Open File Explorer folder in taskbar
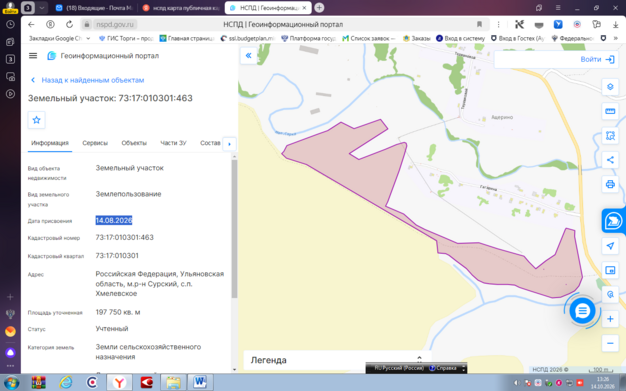Image resolution: width=626 pixels, height=391 pixels. [173, 383]
